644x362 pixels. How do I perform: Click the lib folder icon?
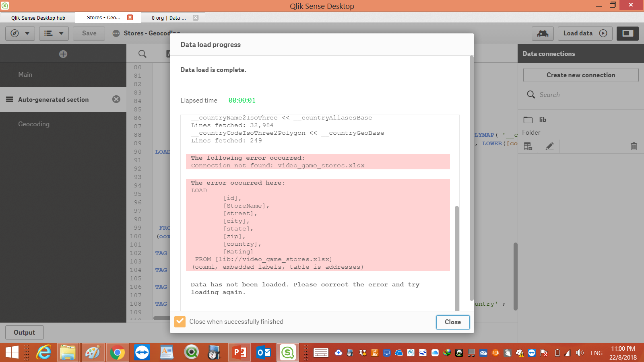click(x=528, y=120)
